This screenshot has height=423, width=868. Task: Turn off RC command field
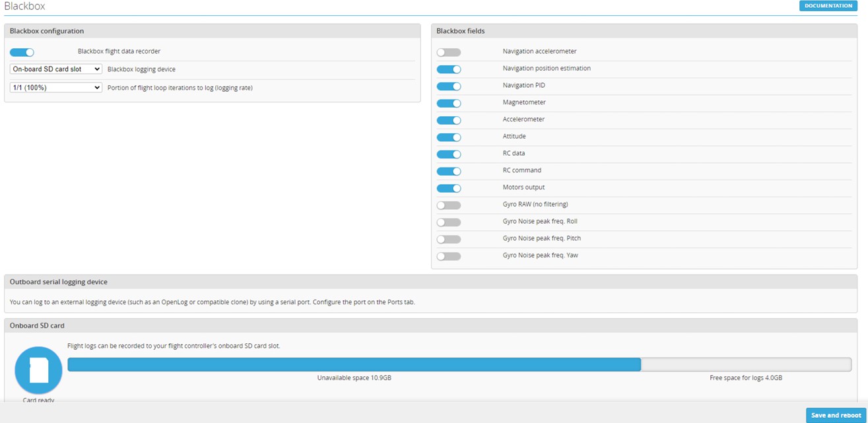pyautogui.click(x=449, y=171)
